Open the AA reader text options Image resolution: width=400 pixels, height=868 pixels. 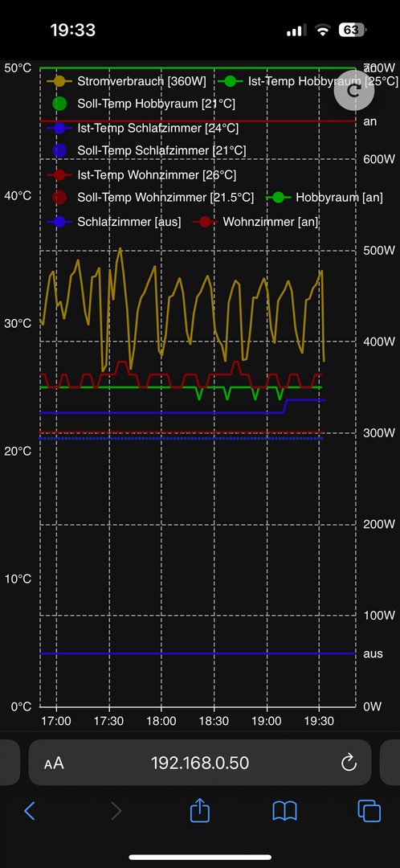click(x=55, y=764)
